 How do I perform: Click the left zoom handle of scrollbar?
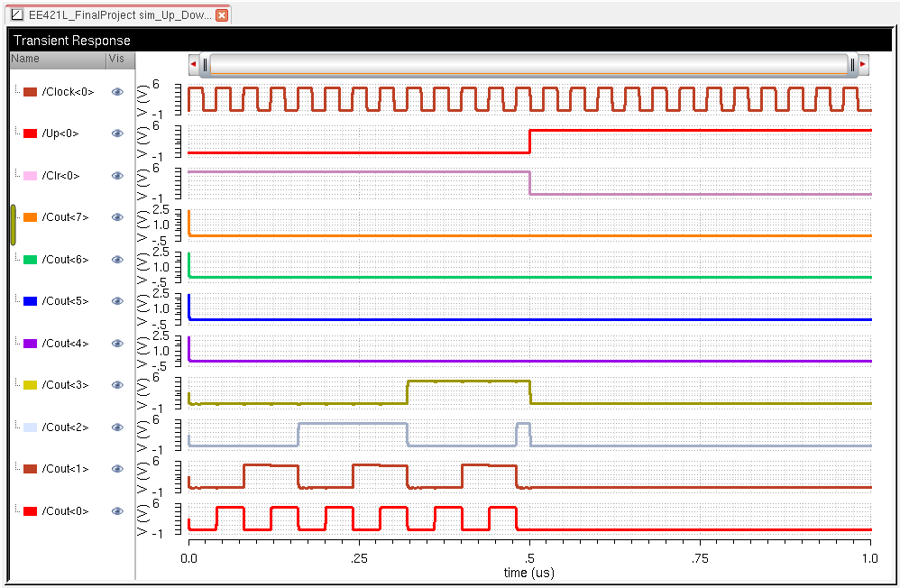(x=206, y=65)
